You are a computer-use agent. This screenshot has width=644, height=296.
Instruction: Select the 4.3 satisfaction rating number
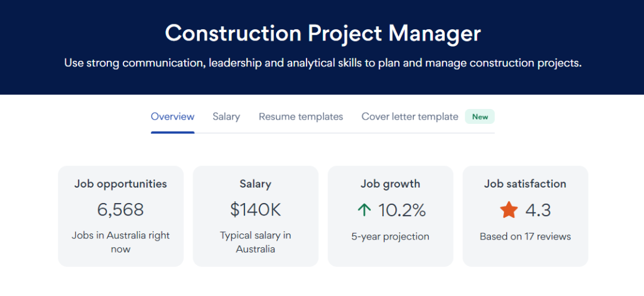click(538, 210)
